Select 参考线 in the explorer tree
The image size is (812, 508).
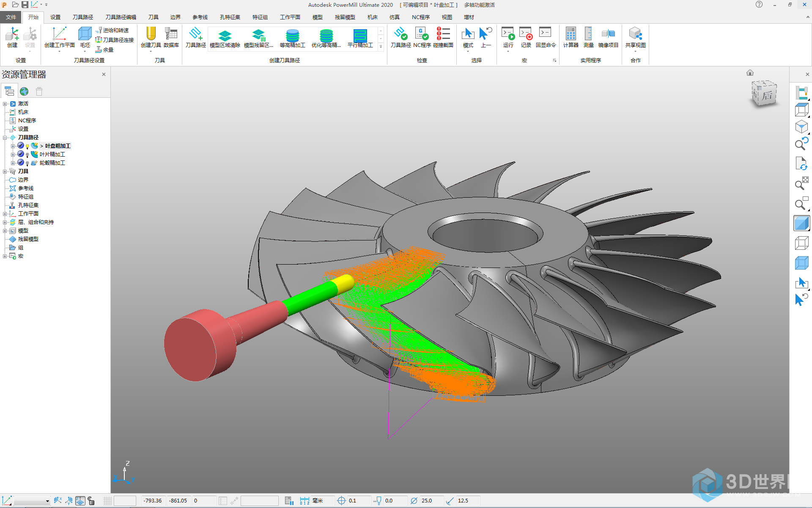25,188
